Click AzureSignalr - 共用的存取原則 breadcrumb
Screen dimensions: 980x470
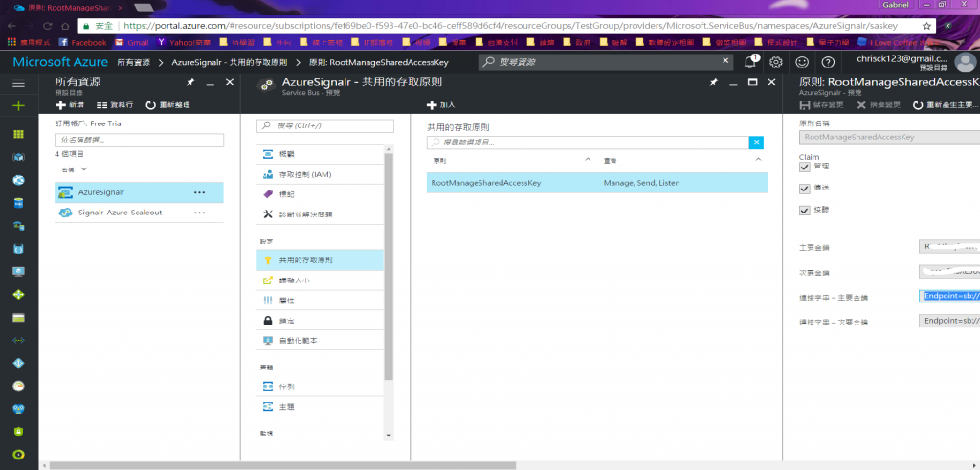[x=230, y=62]
